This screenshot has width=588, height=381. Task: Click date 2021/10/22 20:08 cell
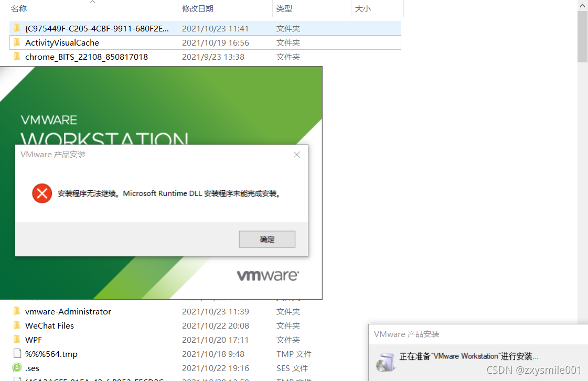(215, 326)
